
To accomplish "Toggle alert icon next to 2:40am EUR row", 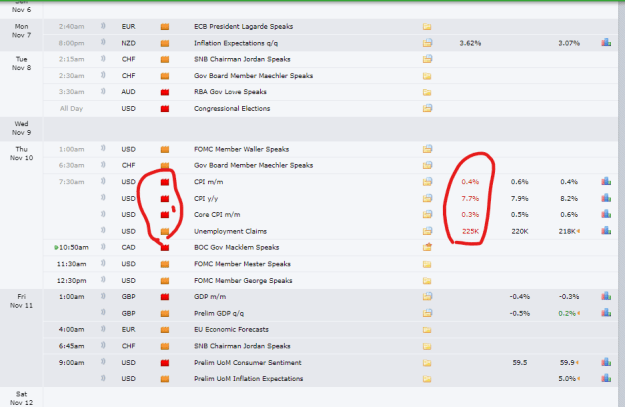I will pyautogui.click(x=103, y=26).
